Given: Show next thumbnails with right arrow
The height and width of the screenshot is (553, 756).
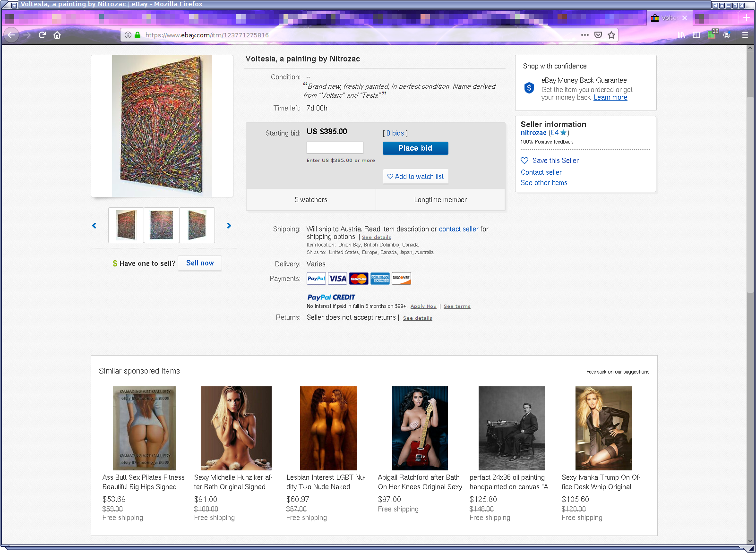Looking at the screenshot, I should (229, 226).
